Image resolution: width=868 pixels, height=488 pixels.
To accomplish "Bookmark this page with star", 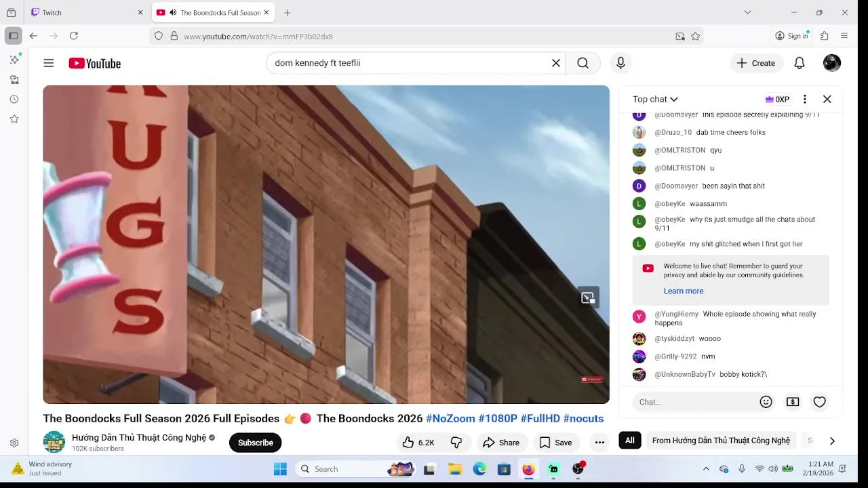I will coord(696,37).
